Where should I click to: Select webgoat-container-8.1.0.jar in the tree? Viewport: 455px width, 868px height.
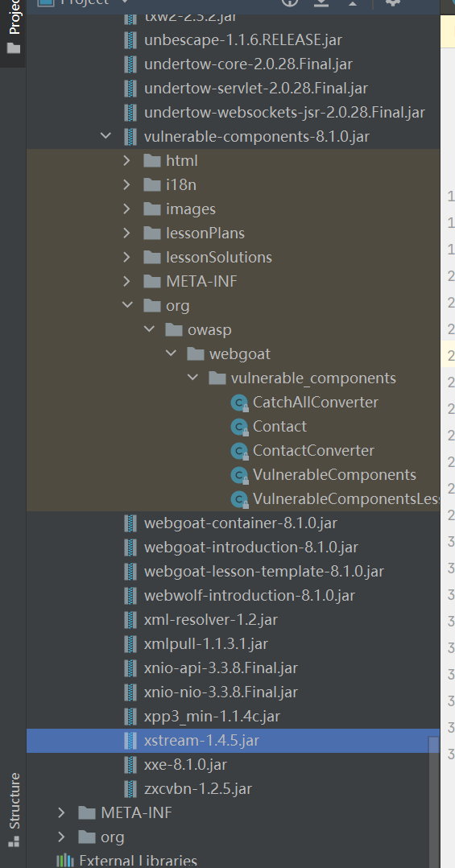pyautogui.click(x=240, y=523)
